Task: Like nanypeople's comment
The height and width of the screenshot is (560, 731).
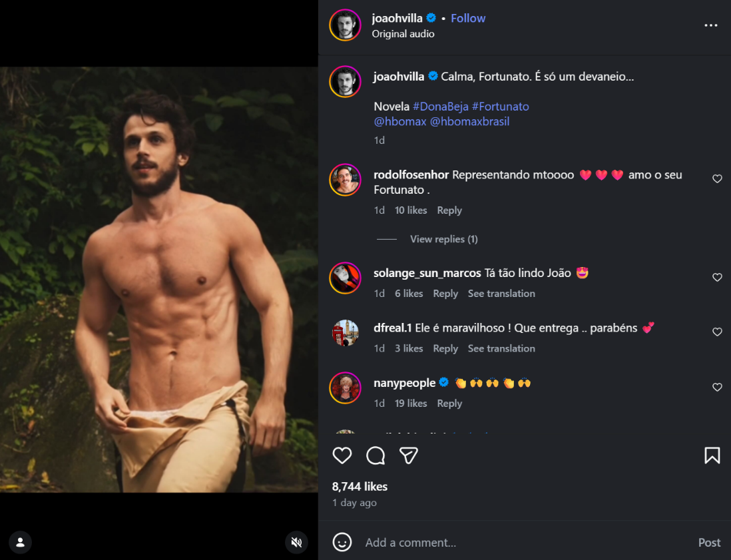Action: click(x=717, y=388)
